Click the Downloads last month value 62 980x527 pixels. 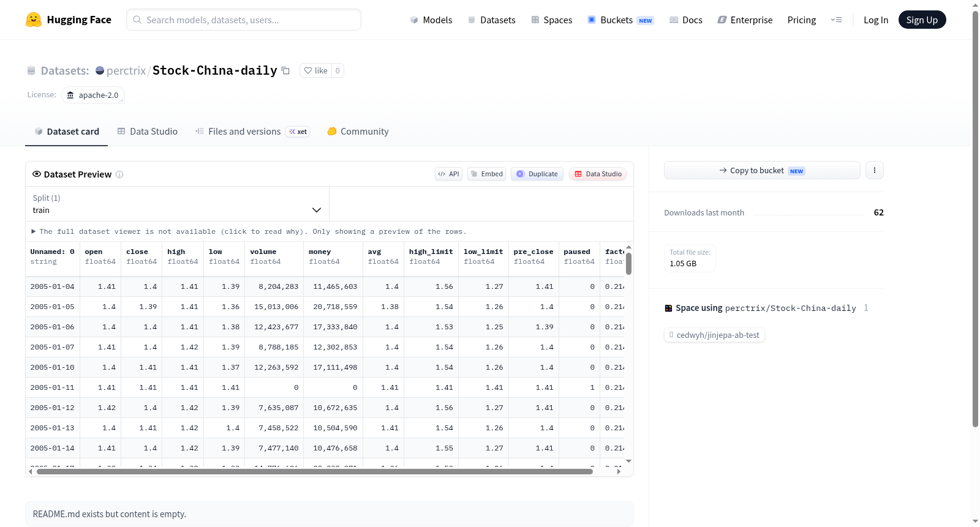point(879,212)
